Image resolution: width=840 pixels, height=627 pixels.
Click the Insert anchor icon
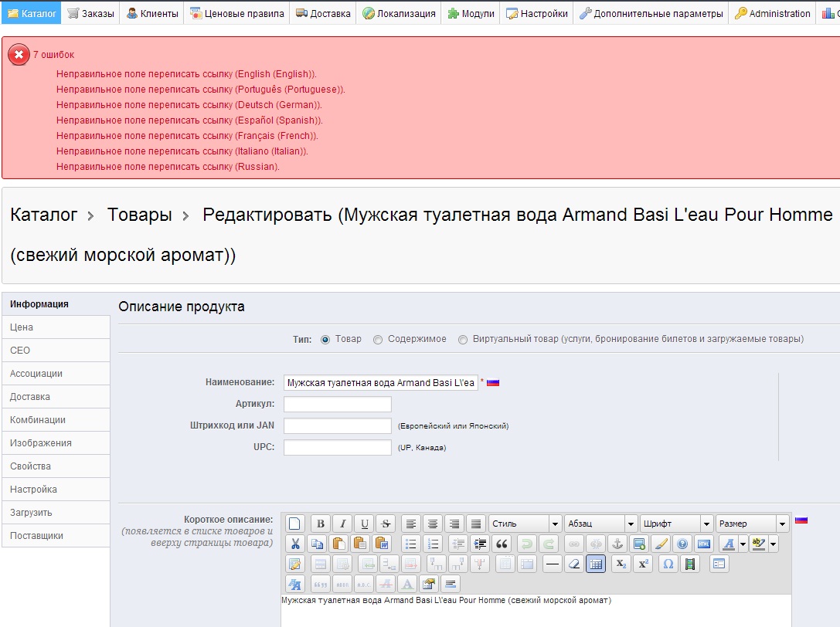point(617,544)
